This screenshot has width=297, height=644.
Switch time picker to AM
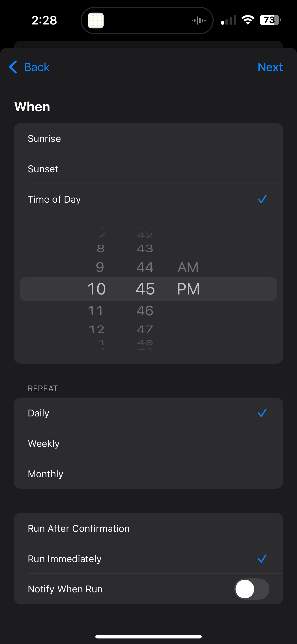[x=188, y=267]
